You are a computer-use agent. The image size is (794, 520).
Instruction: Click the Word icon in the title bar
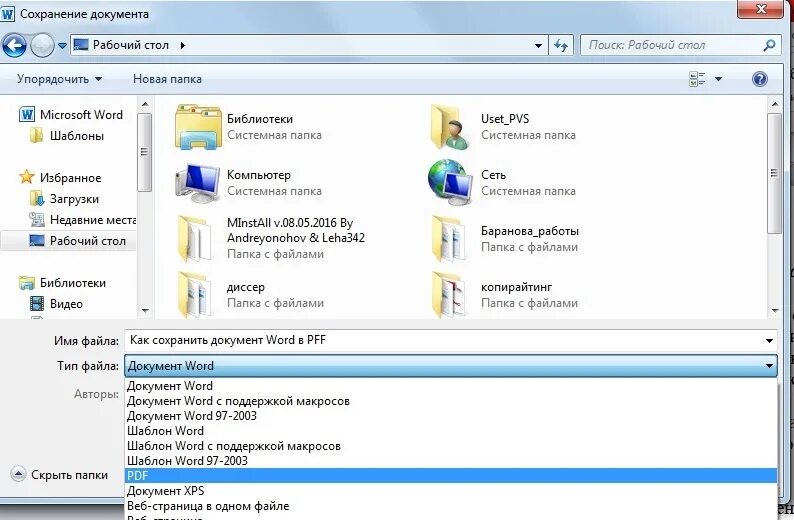(x=8, y=13)
